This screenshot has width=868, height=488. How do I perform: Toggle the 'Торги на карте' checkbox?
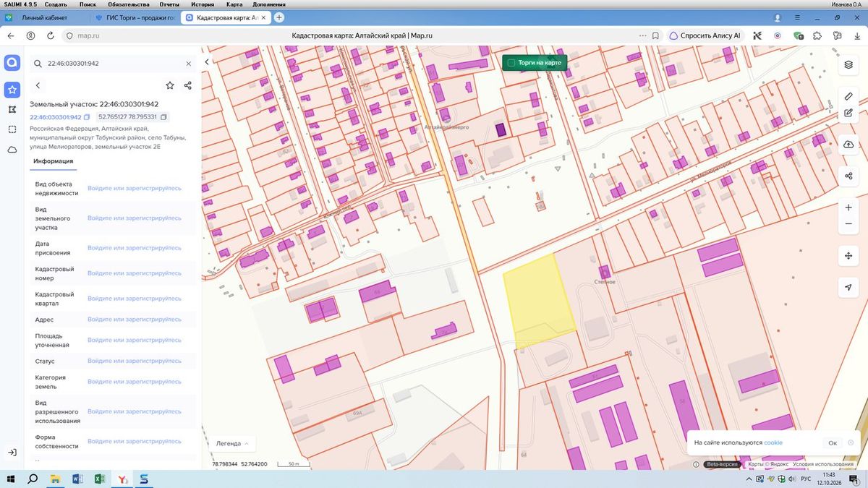511,63
